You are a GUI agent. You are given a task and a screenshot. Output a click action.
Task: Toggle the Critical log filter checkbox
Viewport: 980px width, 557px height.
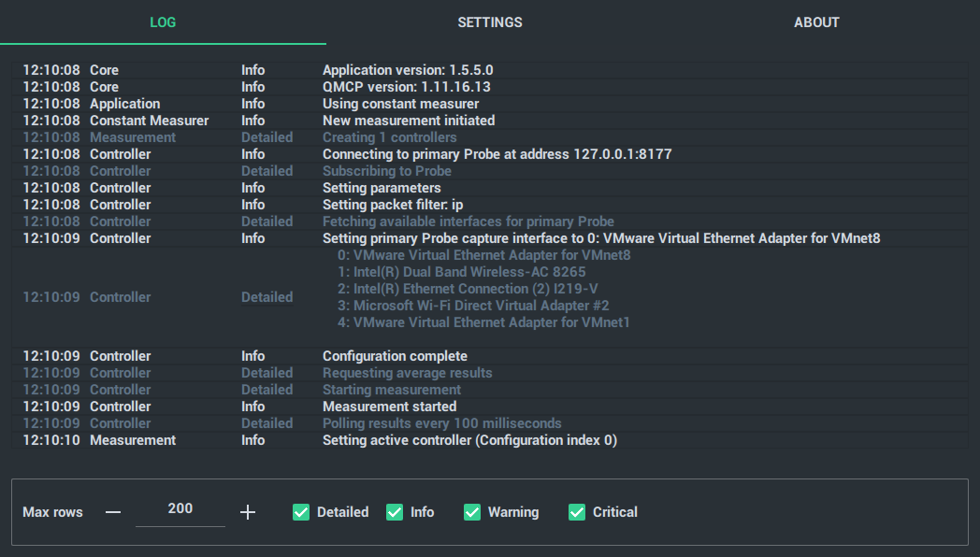[x=577, y=512]
